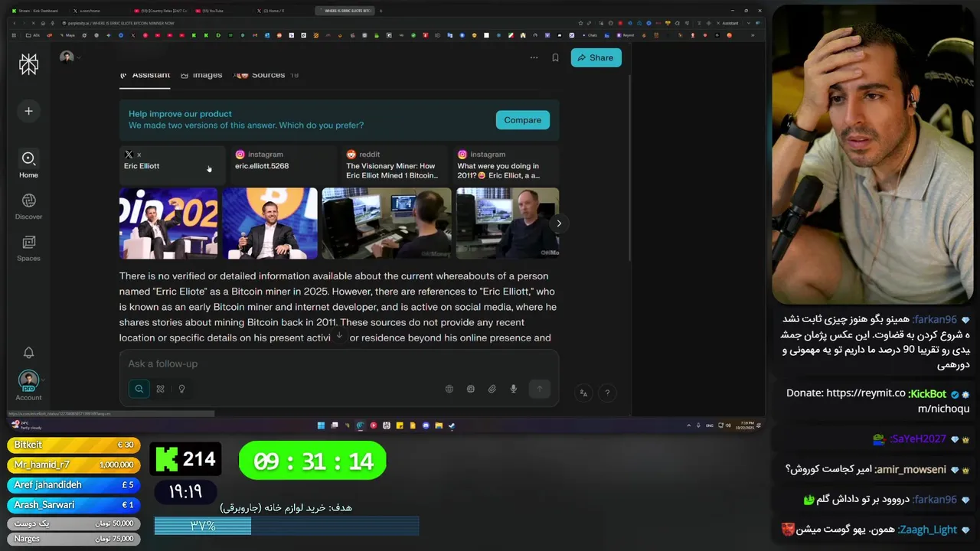The height and width of the screenshot is (551, 980).
Task: Click the Bitkeit donor row
Action: 74,445
